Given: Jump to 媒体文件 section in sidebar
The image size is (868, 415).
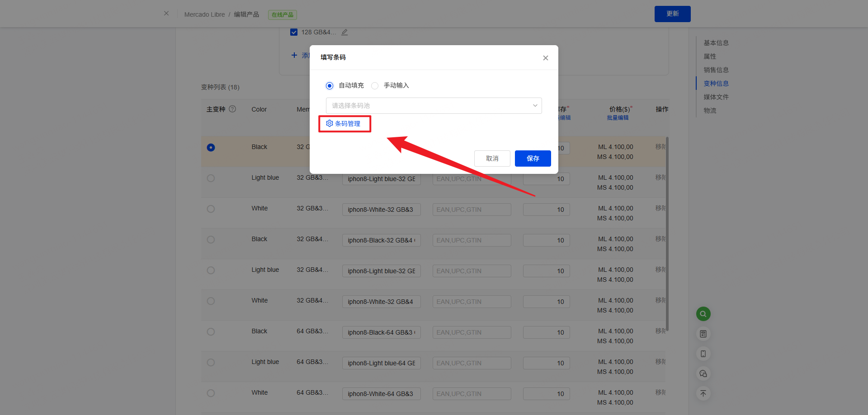Looking at the screenshot, I should tap(716, 97).
